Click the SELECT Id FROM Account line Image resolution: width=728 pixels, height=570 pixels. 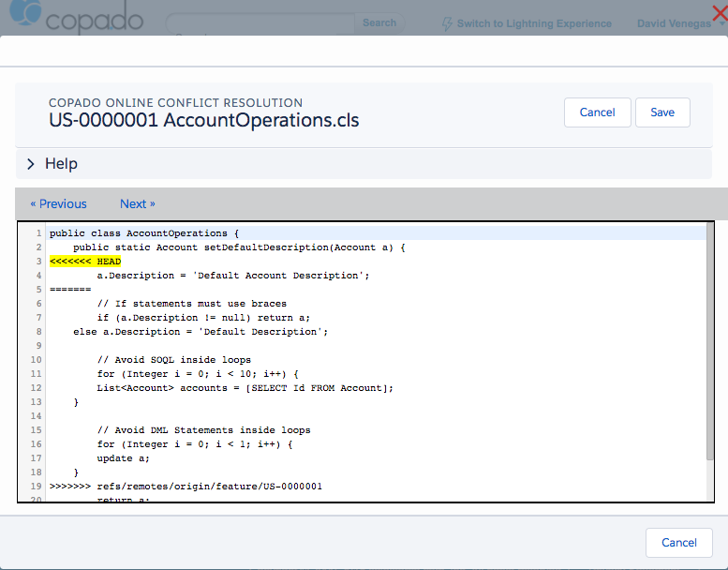pyautogui.click(x=245, y=388)
